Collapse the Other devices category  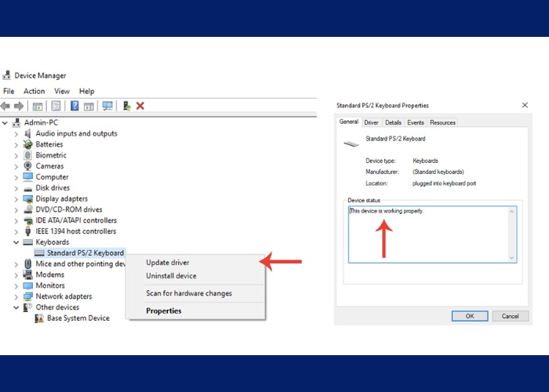[16, 307]
